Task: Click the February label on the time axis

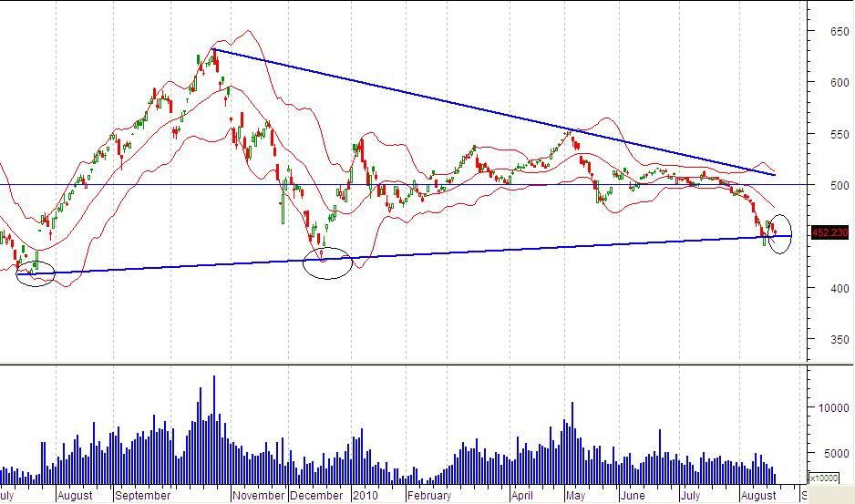Action: click(x=429, y=496)
